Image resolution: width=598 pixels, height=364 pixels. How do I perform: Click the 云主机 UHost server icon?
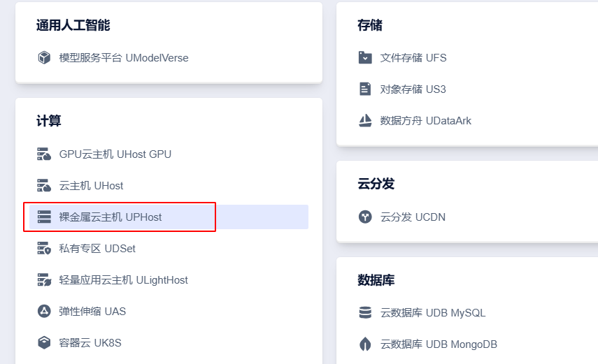click(44, 185)
